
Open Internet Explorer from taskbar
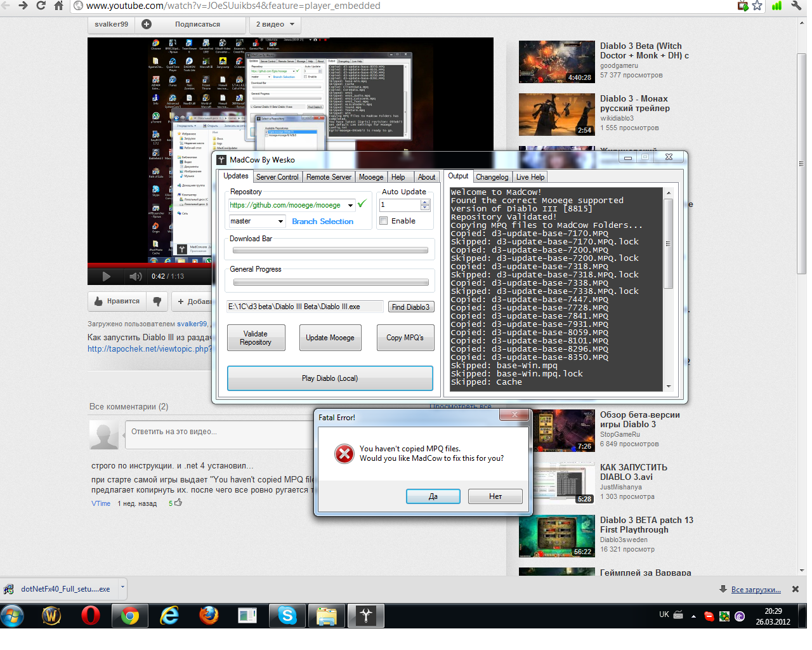pyautogui.click(x=169, y=616)
